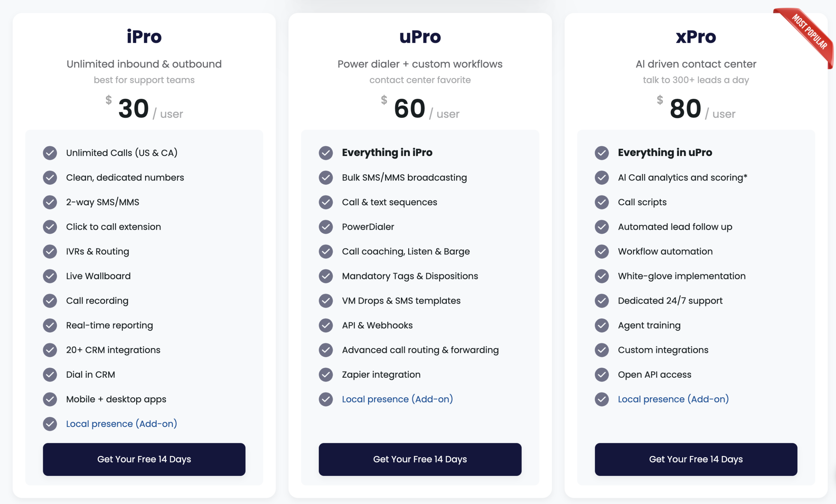Click the check icon beside Zapier integration
836x504 pixels.
tap(326, 375)
